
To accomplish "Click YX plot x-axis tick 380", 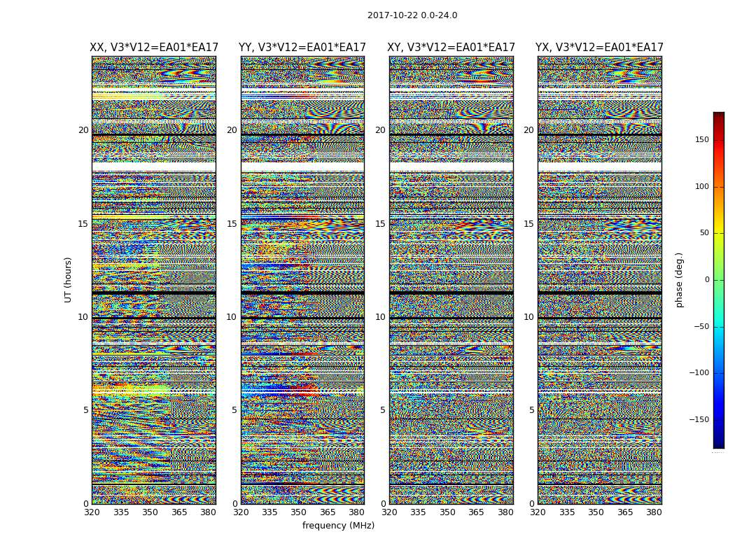I will tap(654, 512).
